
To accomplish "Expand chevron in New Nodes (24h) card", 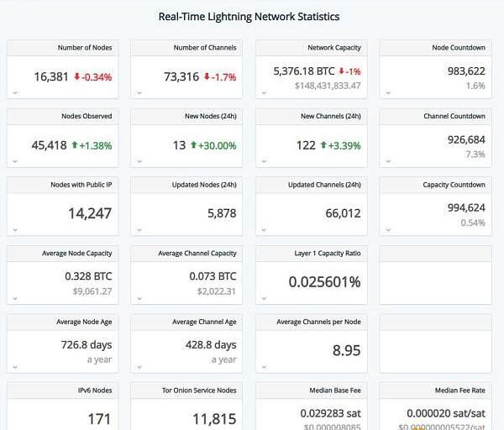I will tap(139, 161).
